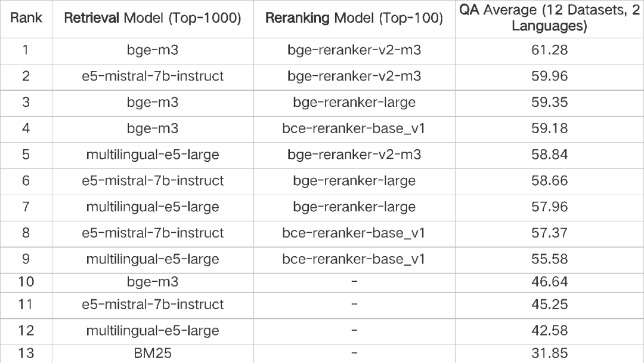
Task: Select the BM25 retrieval model cell
Action: [153, 353]
